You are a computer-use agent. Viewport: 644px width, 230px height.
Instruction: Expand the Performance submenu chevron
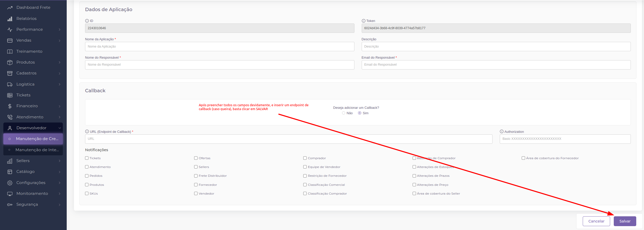(x=60, y=30)
